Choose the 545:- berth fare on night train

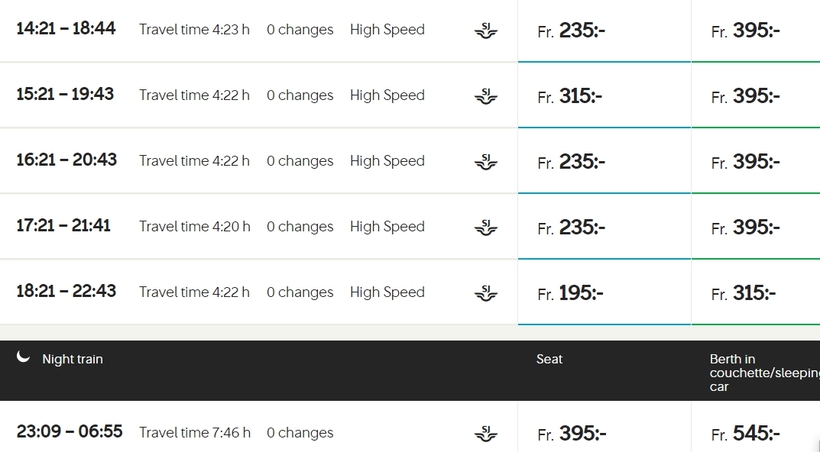(x=756, y=433)
